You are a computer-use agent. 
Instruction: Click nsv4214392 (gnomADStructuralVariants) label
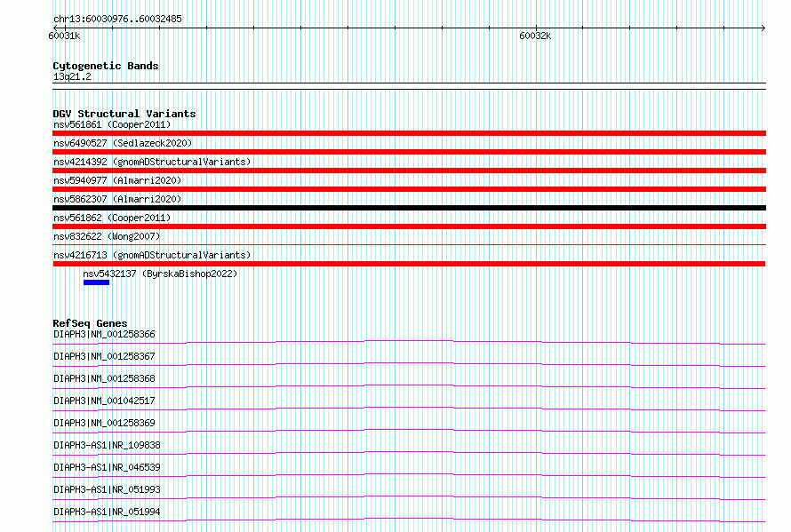pos(152,162)
